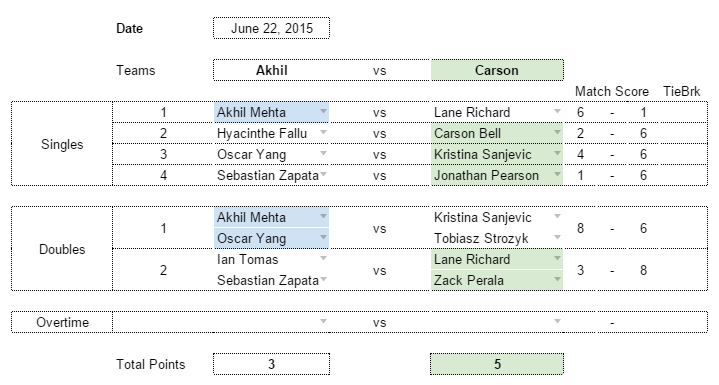719x385 pixels.
Task: Select doubles 1 score cell showing 8
Action: [581, 228]
